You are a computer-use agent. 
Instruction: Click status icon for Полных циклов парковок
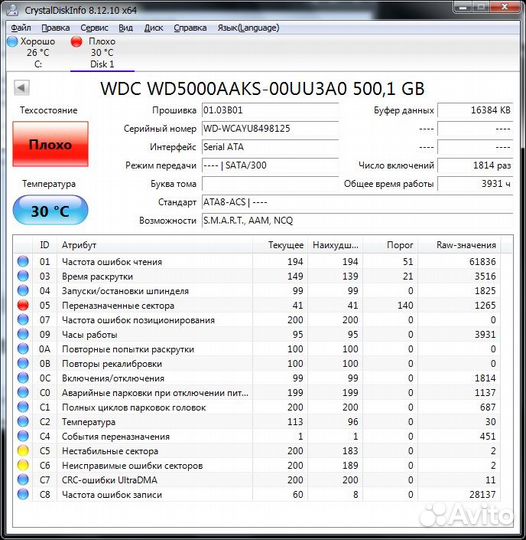point(23,407)
